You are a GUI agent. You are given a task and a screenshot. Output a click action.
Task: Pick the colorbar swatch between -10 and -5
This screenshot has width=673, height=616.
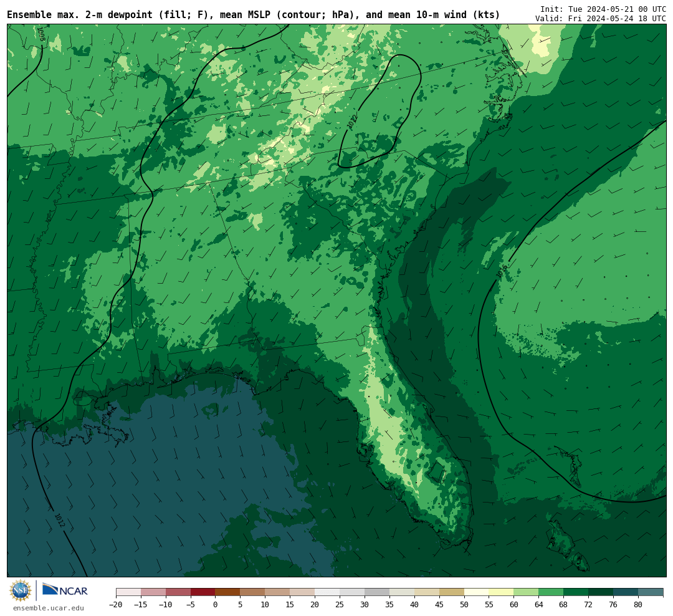click(178, 592)
